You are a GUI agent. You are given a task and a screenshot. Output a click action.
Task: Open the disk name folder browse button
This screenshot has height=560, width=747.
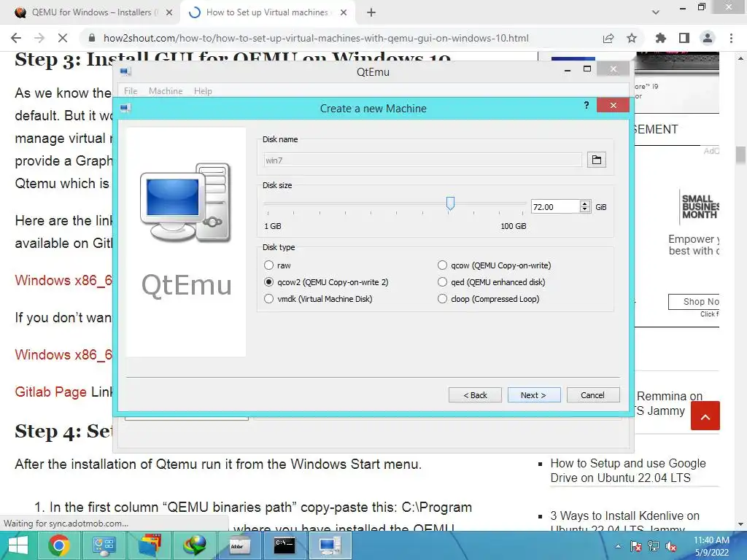[x=597, y=160]
